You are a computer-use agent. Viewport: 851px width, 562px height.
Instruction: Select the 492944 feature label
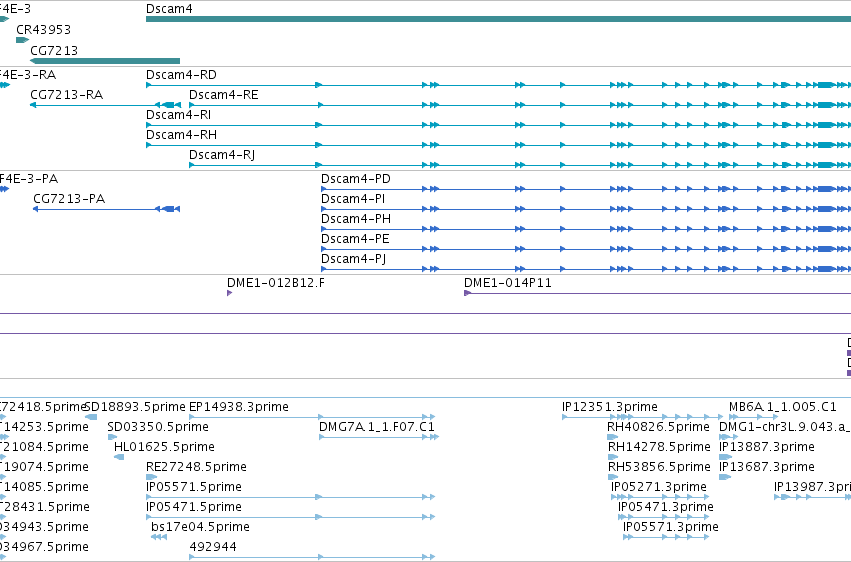pyautogui.click(x=213, y=546)
